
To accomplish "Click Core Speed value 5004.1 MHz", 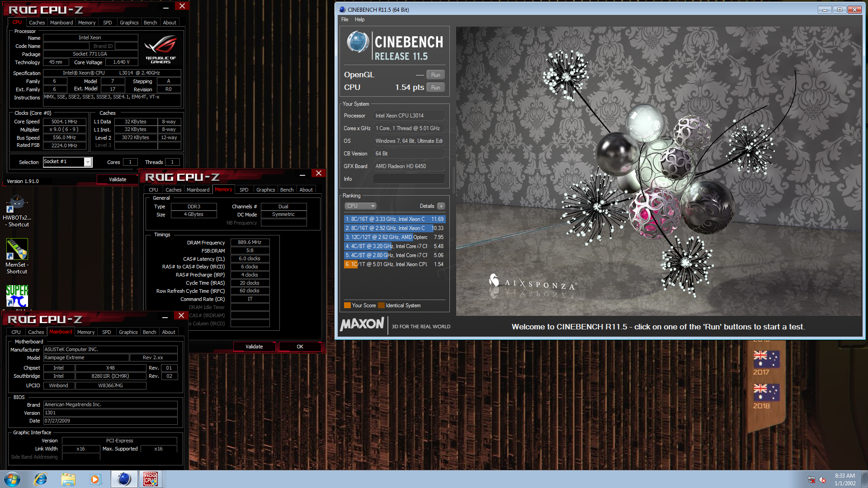I will (x=64, y=122).
